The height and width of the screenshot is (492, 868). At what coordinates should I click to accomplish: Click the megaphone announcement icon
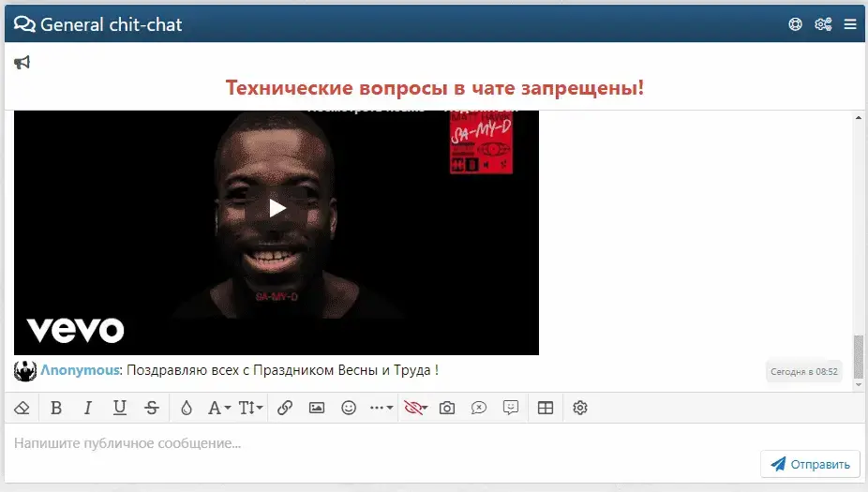coord(22,63)
